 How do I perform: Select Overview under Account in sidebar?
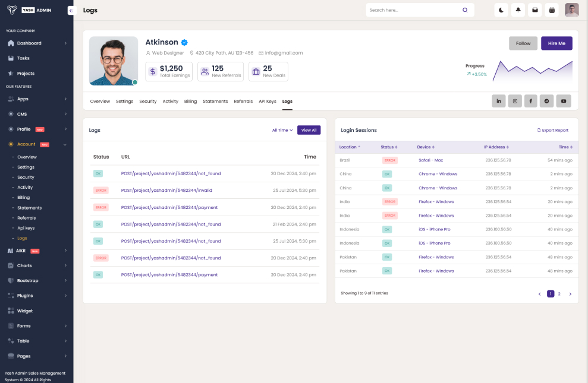[27, 157]
